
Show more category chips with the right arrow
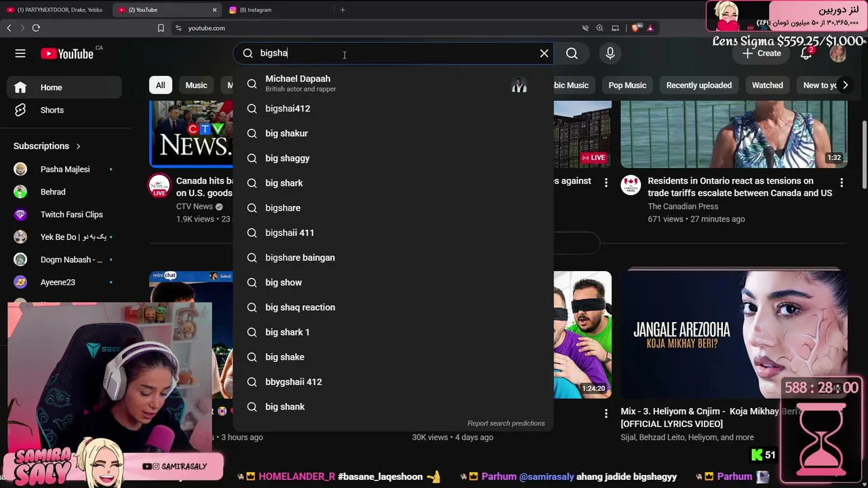coord(845,85)
